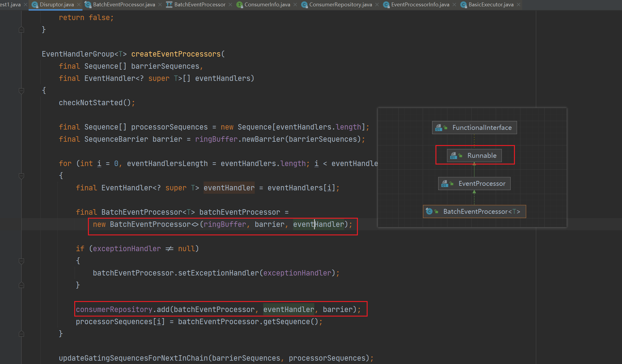Click the 'for' keyword of the loop

[65, 164]
